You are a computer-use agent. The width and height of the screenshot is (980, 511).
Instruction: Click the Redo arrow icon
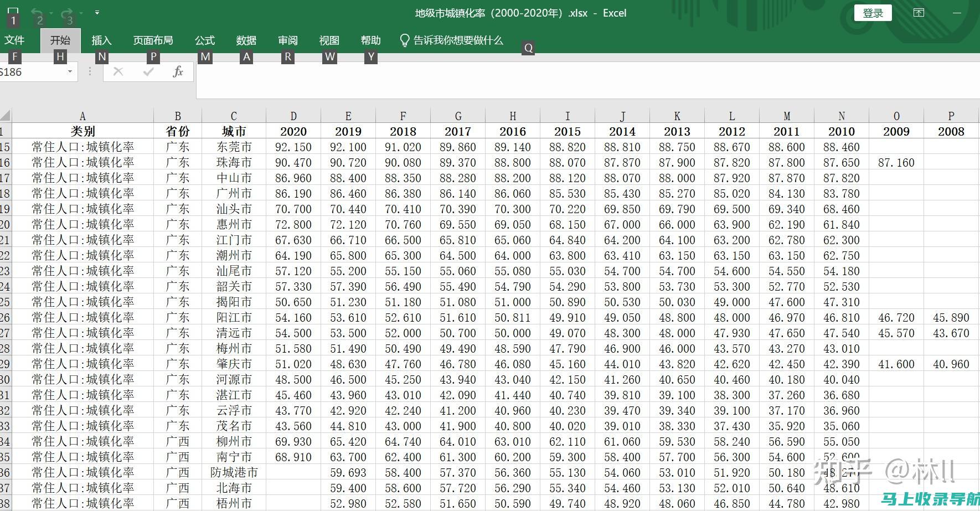tap(67, 12)
